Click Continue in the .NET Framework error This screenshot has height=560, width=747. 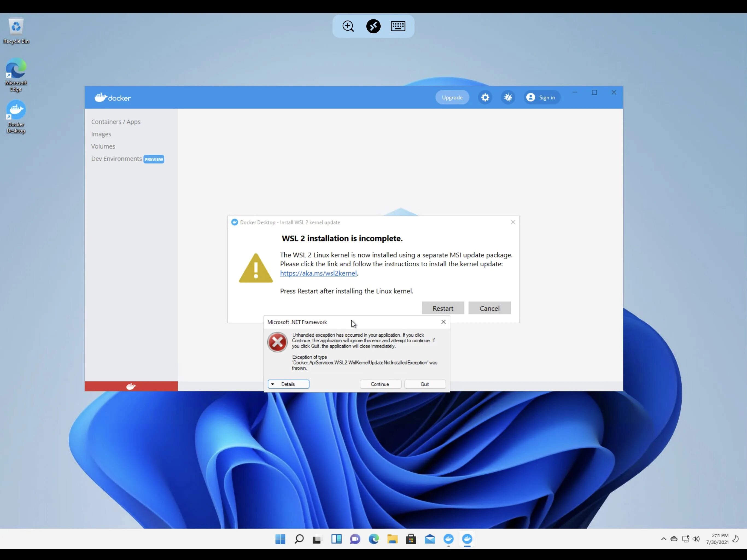380,384
